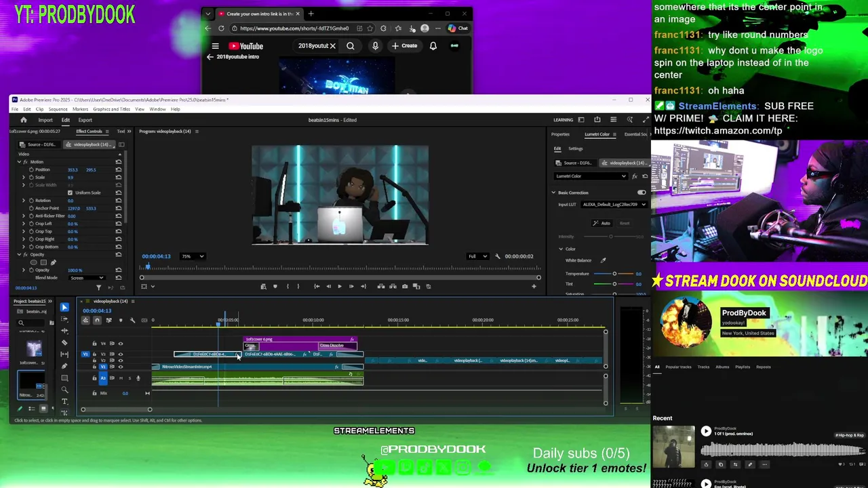Screen dimensions: 868x488
Task: Click the LEARNING workspace label
Action: click(564, 120)
